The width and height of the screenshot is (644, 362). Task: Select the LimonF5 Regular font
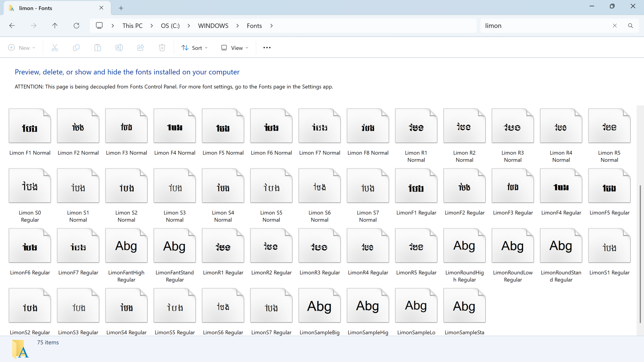click(610, 192)
